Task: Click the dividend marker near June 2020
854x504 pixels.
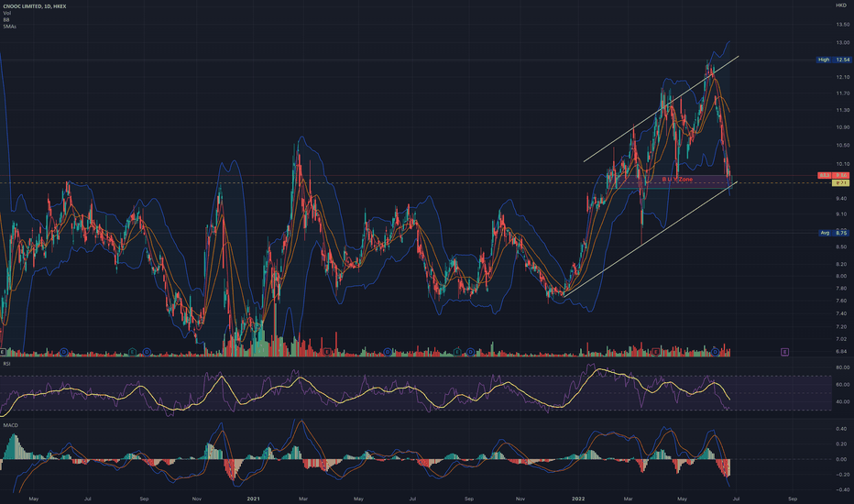Action: click(64, 352)
